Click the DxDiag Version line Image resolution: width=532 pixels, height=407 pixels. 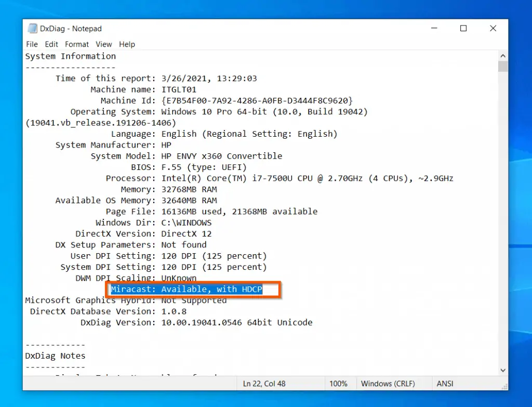point(196,322)
